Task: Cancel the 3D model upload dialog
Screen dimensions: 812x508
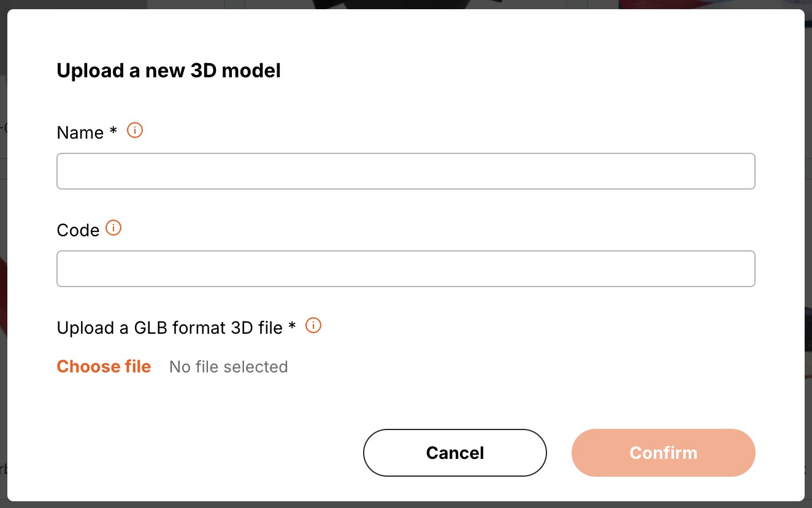Action: (x=454, y=453)
